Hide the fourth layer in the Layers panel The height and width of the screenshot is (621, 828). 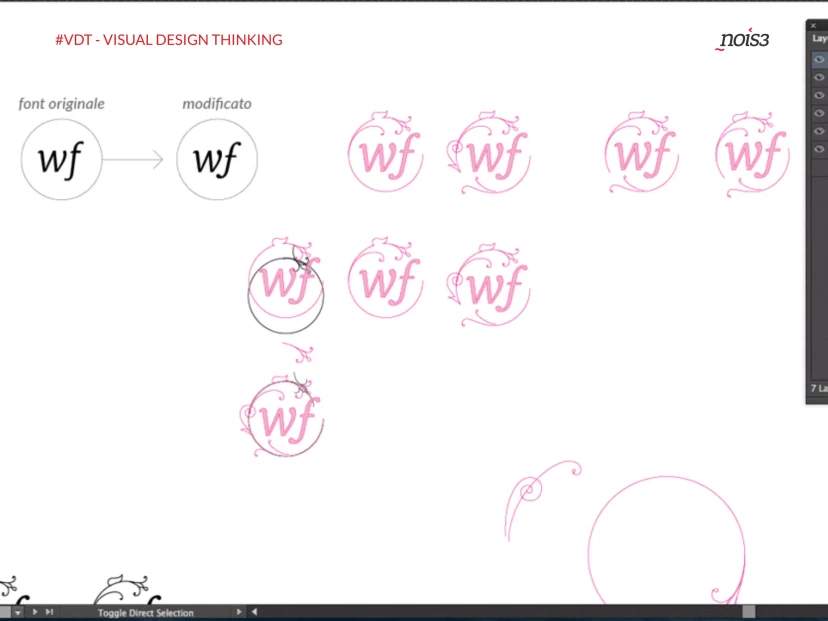819,113
